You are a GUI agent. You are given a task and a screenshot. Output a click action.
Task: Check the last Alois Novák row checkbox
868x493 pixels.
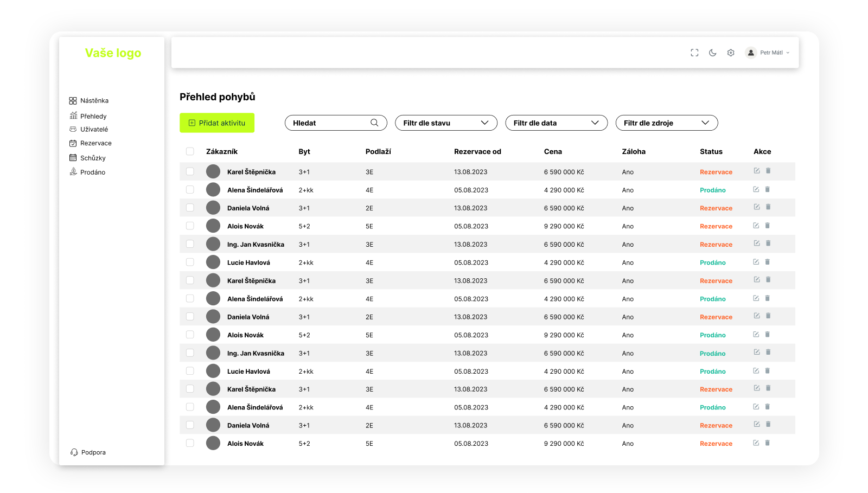coord(190,443)
